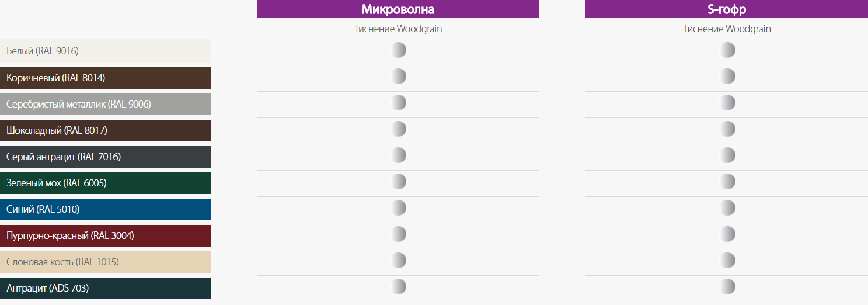Select the Микроволна dot for Белый RAL 9016

(398, 50)
